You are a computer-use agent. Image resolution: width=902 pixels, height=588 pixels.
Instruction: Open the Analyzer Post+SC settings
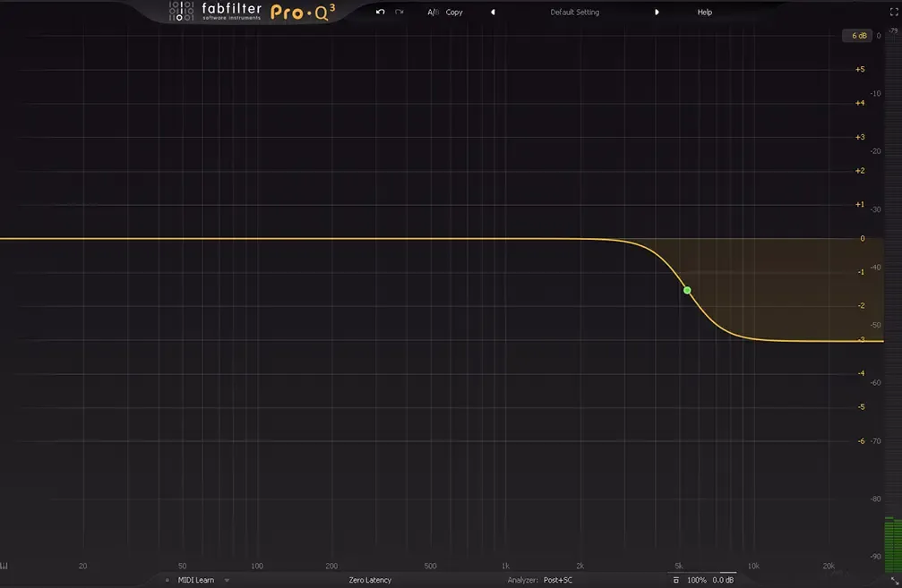558,580
